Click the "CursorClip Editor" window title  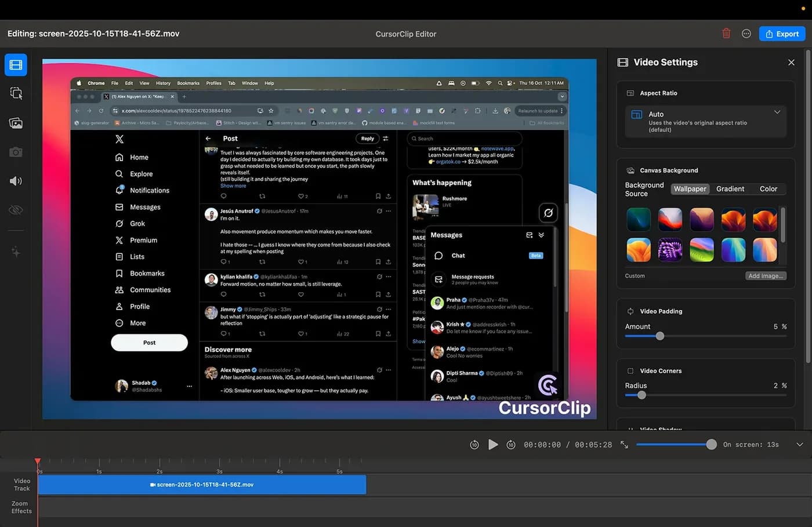click(x=406, y=34)
